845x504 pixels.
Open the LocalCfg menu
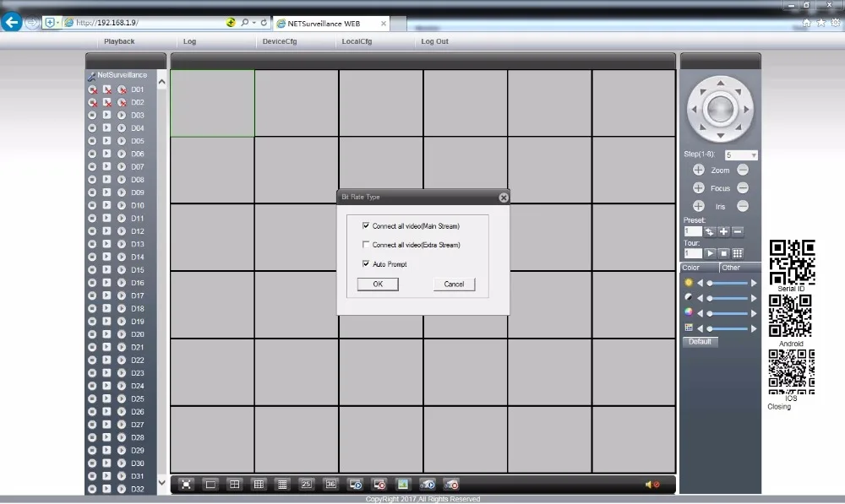357,41
